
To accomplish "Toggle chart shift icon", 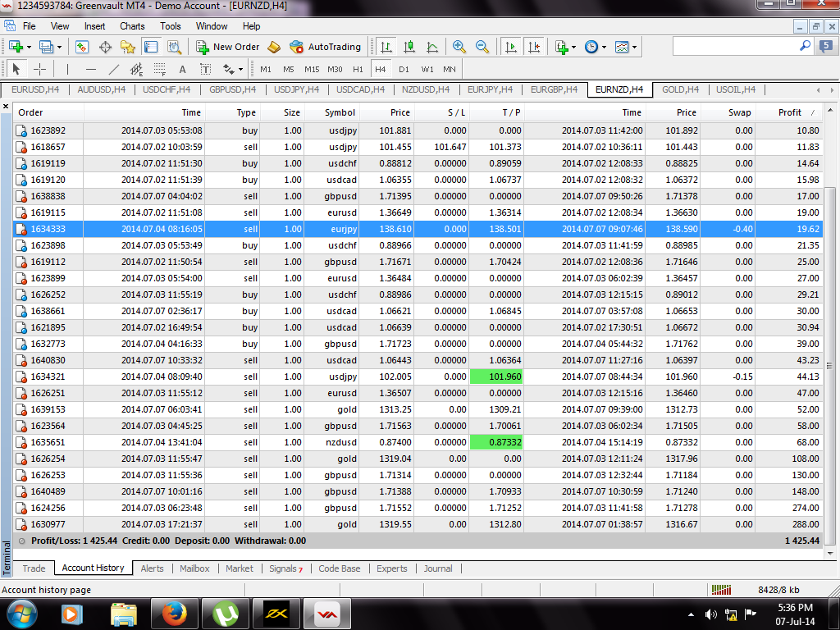I will coord(534,47).
